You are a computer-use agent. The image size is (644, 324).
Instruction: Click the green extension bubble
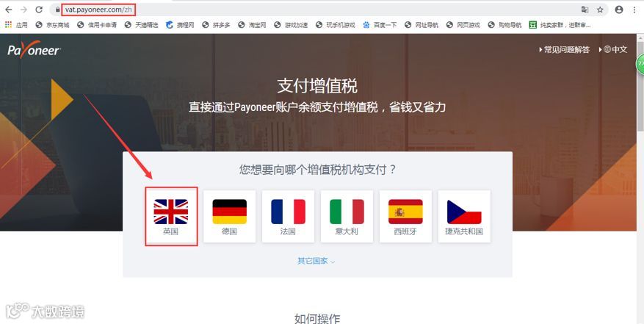pyautogui.click(x=640, y=64)
